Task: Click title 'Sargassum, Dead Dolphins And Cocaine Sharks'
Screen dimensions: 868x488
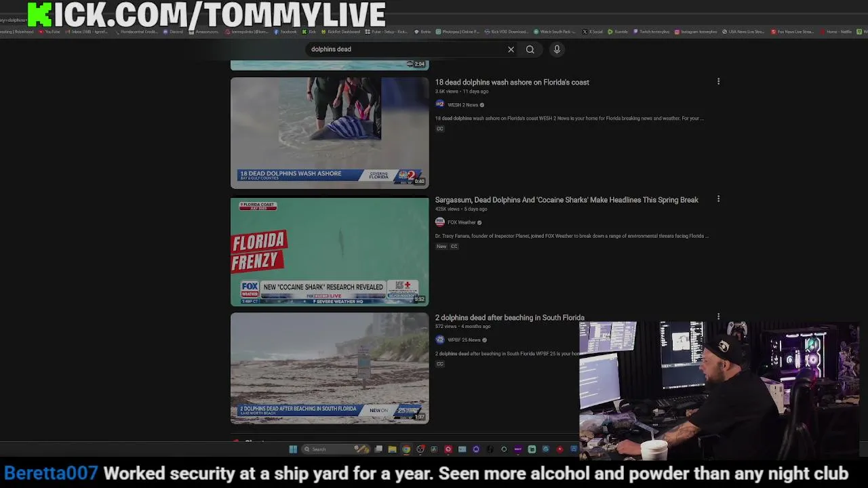Action: tap(566, 200)
